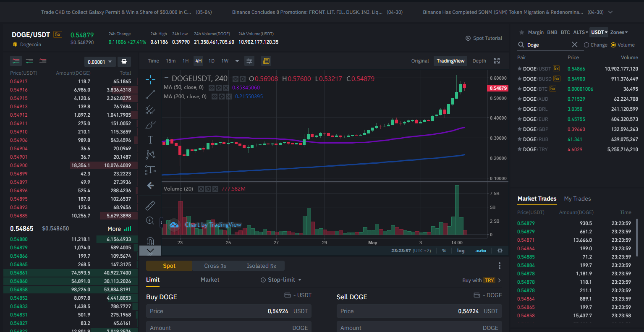Expand the USDT markets dropdown

point(599,32)
